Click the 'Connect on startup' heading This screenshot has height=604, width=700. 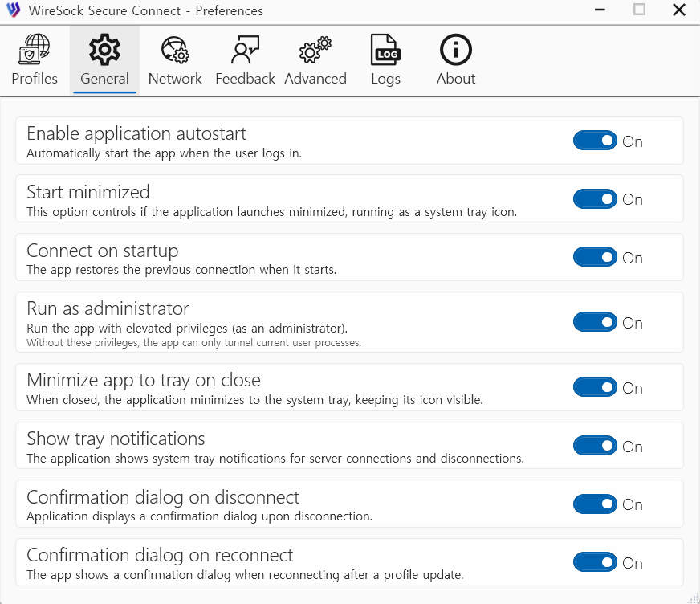coord(102,251)
